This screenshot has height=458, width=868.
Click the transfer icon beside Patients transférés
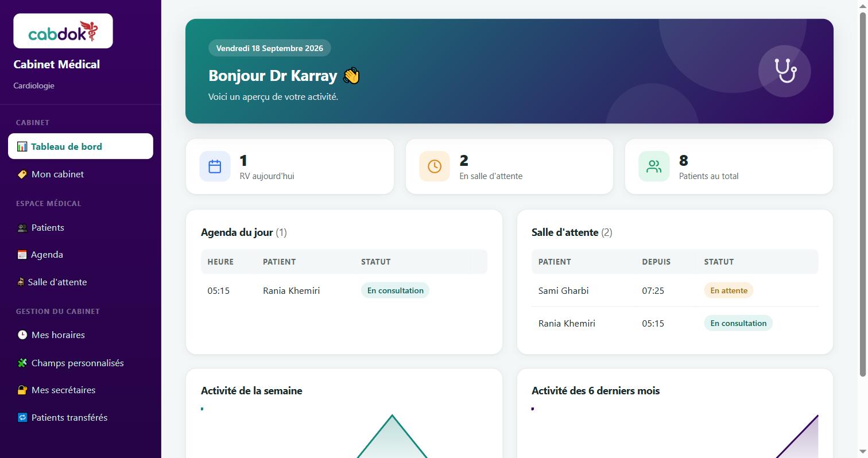pos(22,417)
